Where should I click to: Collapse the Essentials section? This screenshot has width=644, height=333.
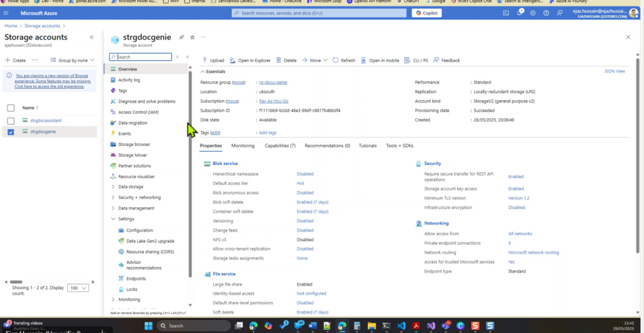(x=213, y=72)
